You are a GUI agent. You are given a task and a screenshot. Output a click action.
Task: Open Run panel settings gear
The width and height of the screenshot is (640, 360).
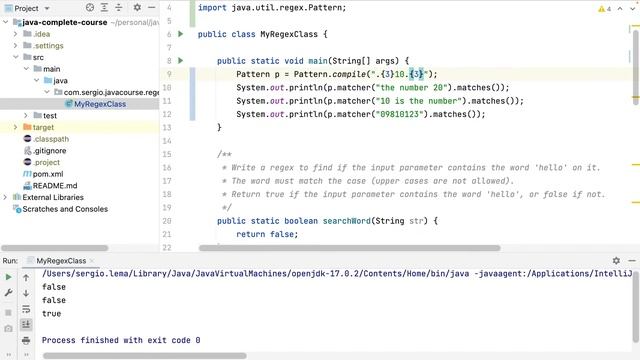click(x=616, y=260)
